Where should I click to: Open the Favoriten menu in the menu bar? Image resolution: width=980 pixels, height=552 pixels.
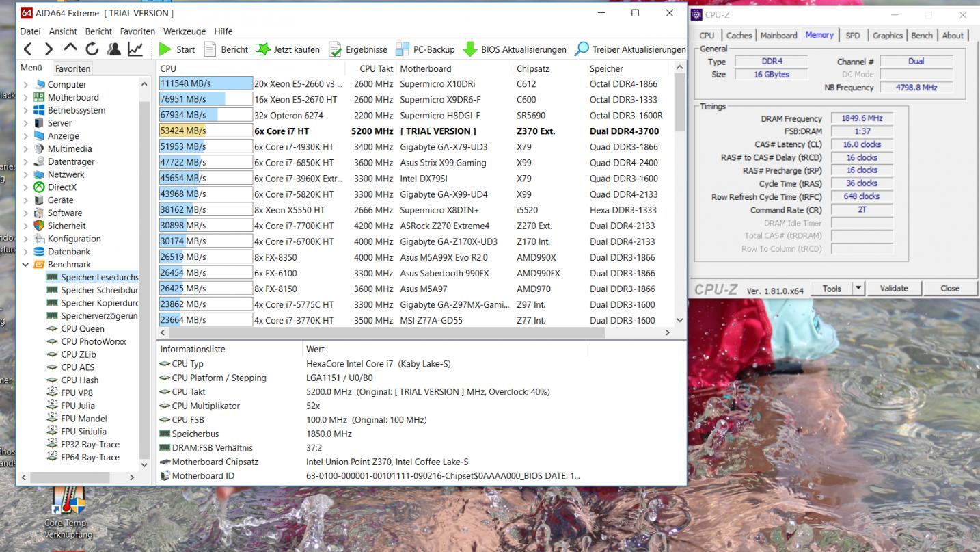137,31
